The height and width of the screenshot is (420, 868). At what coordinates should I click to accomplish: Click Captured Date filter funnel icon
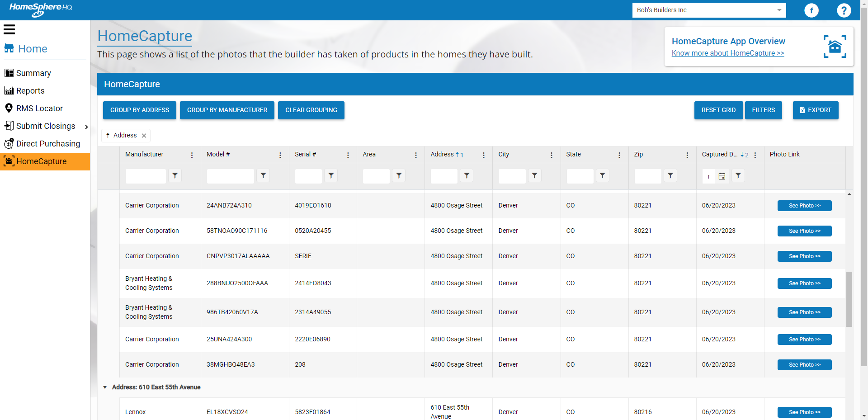pyautogui.click(x=738, y=175)
